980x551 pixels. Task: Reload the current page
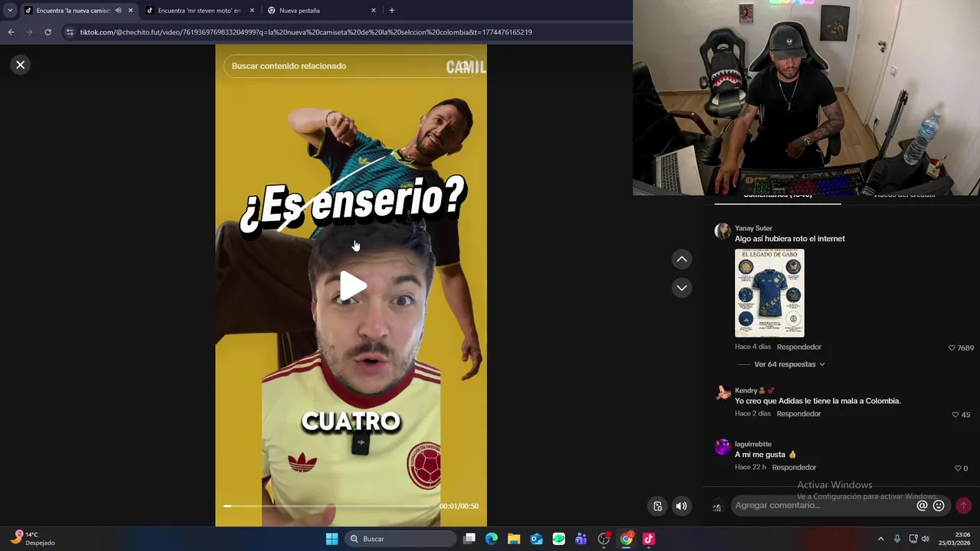point(47,32)
